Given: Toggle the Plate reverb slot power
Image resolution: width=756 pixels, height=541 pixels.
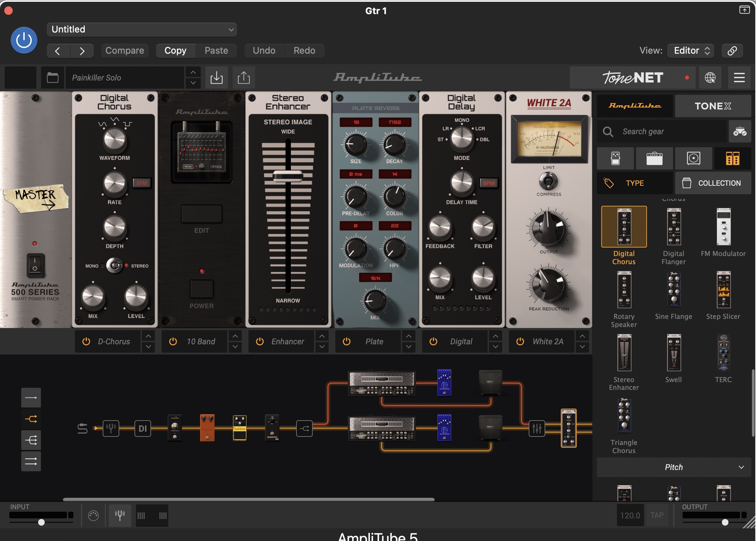Looking at the screenshot, I should pyautogui.click(x=347, y=341).
